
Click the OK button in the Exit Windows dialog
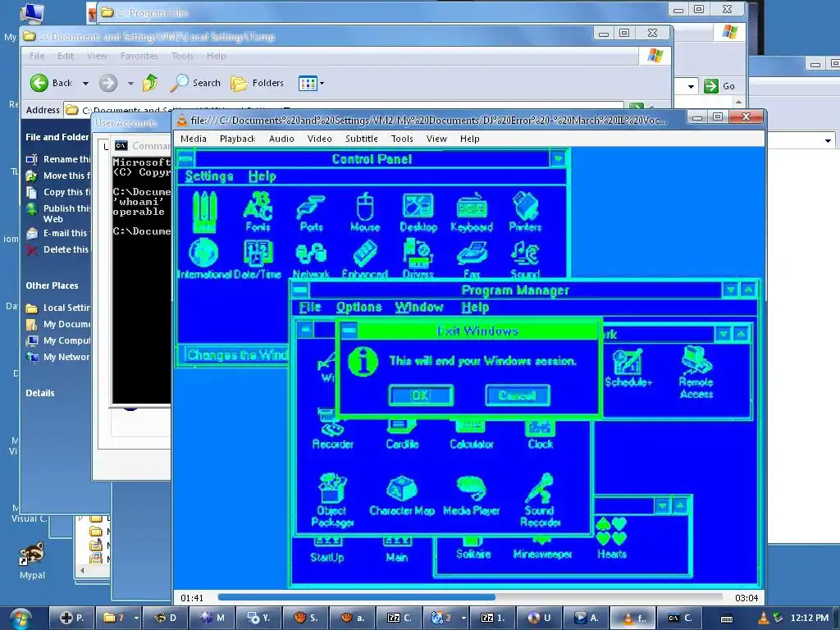coord(421,396)
